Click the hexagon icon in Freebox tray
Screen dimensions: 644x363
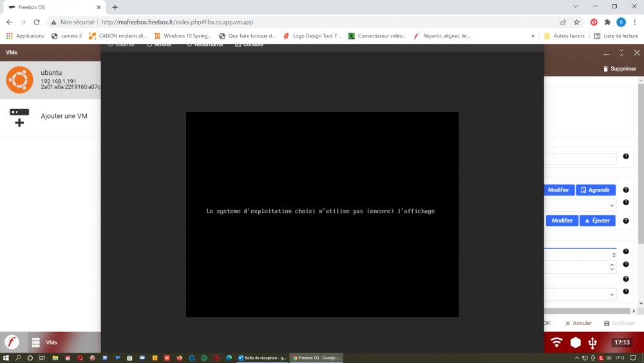click(575, 342)
